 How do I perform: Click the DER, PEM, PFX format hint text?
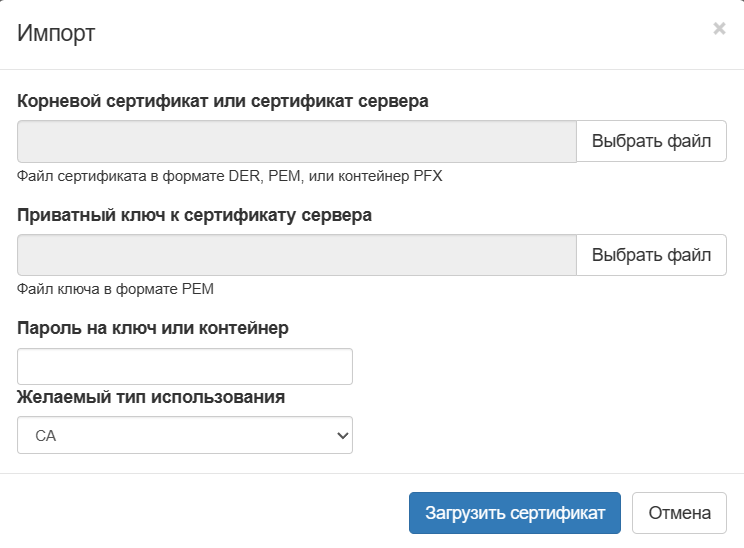(230, 176)
